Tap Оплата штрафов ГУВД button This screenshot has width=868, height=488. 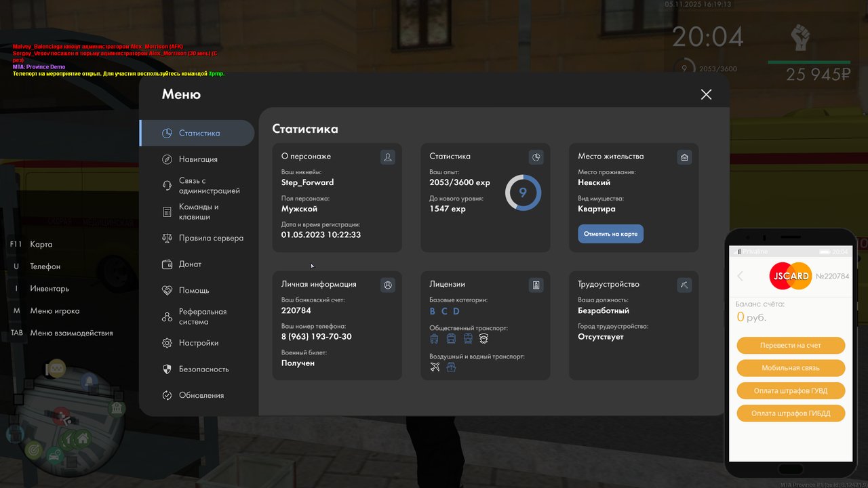point(791,390)
